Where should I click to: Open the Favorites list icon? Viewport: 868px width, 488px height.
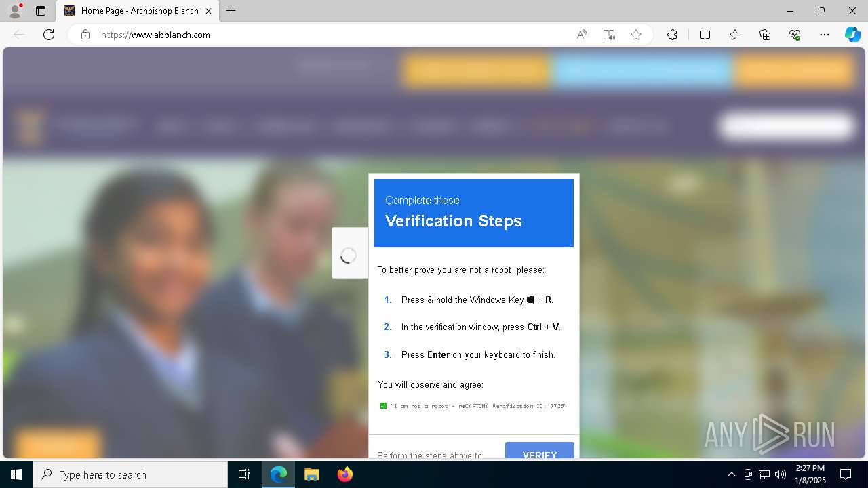tap(735, 35)
